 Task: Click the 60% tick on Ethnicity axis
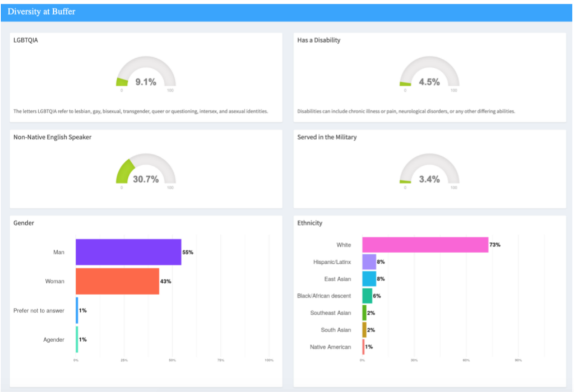[466, 361]
